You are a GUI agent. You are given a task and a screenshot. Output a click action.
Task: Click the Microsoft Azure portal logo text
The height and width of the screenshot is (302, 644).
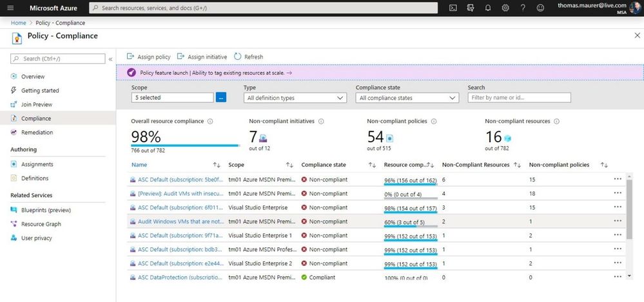(54, 8)
